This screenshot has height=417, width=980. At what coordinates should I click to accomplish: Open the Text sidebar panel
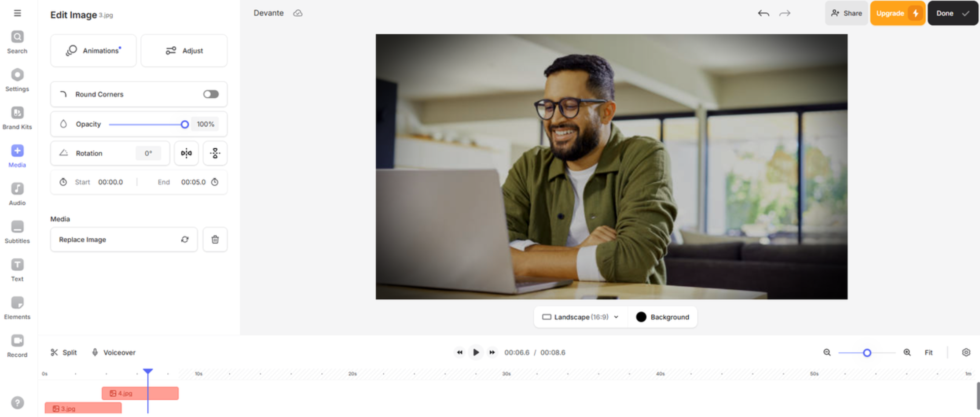pyautogui.click(x=17, y=270)
